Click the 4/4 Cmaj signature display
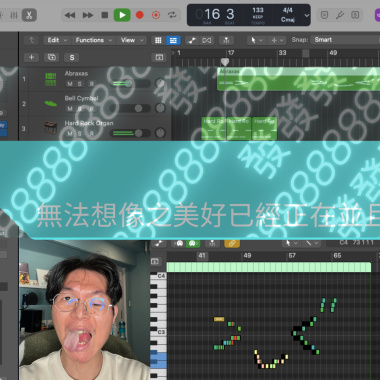380x380 pixels. 288,15
